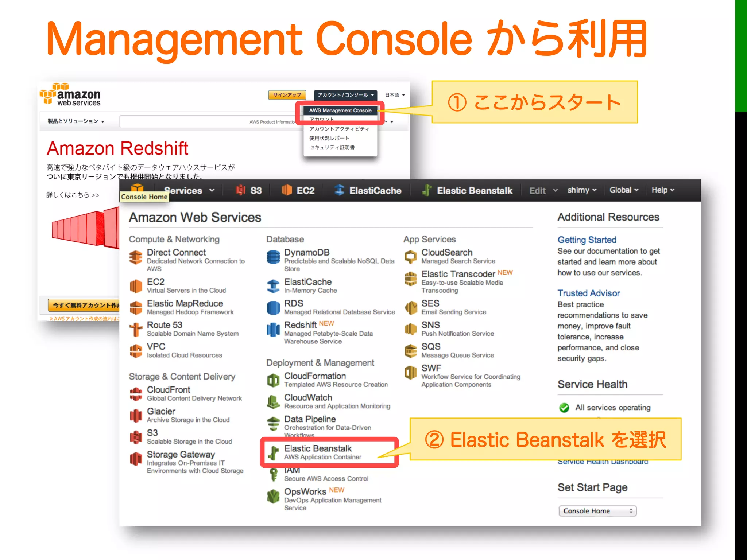Choose アカウントアクティビティ from the account menu
Image resolution: width=747 pixels, height=560 pixels.
tap(339, 129)
